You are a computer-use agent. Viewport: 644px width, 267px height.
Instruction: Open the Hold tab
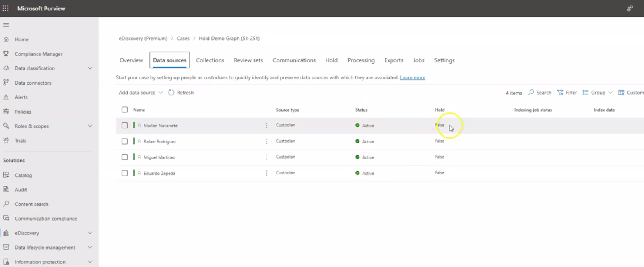[x=332, y=60]
